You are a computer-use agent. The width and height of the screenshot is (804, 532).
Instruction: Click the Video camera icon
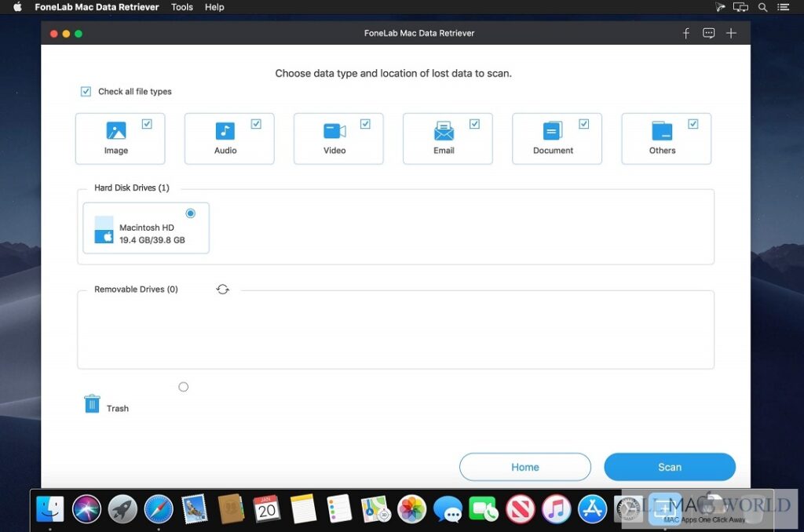(x=334, y=131)
